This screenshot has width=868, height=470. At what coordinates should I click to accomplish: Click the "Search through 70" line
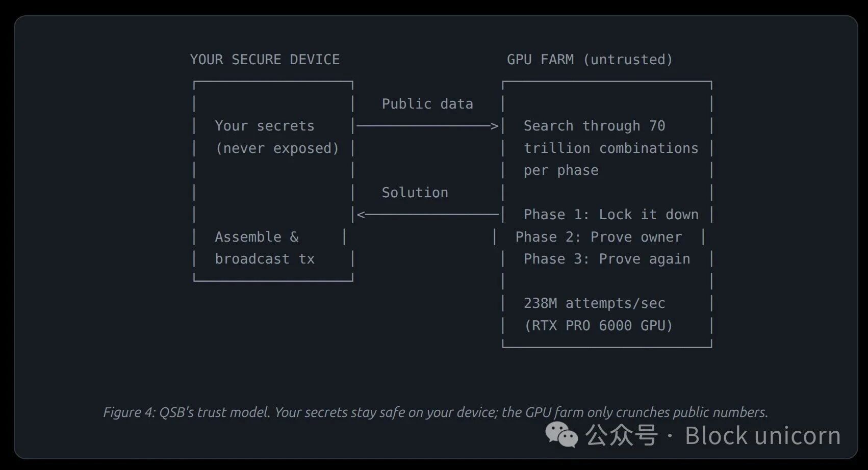[594, 126]
